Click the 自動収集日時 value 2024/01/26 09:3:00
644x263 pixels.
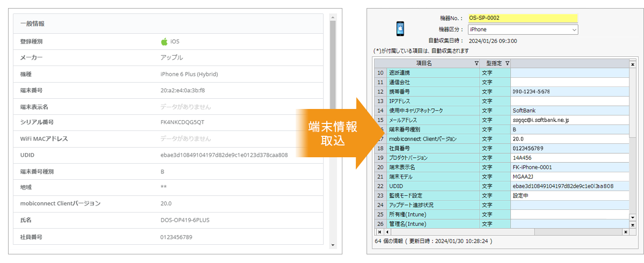(493, 41)
